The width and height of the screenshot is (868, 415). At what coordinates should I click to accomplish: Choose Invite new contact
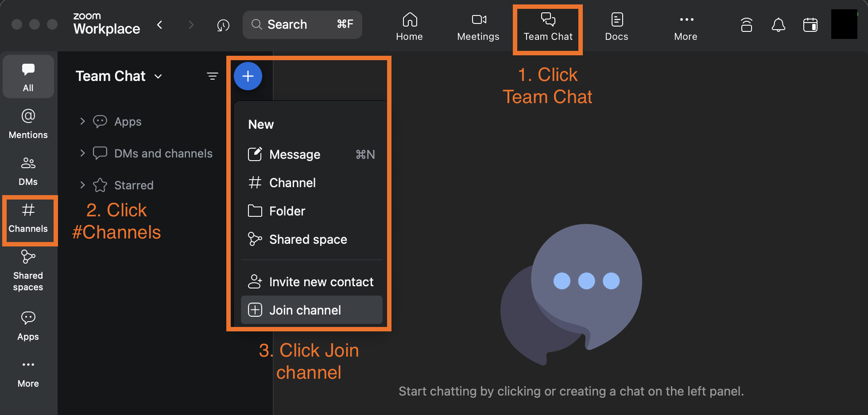(321, 281)
